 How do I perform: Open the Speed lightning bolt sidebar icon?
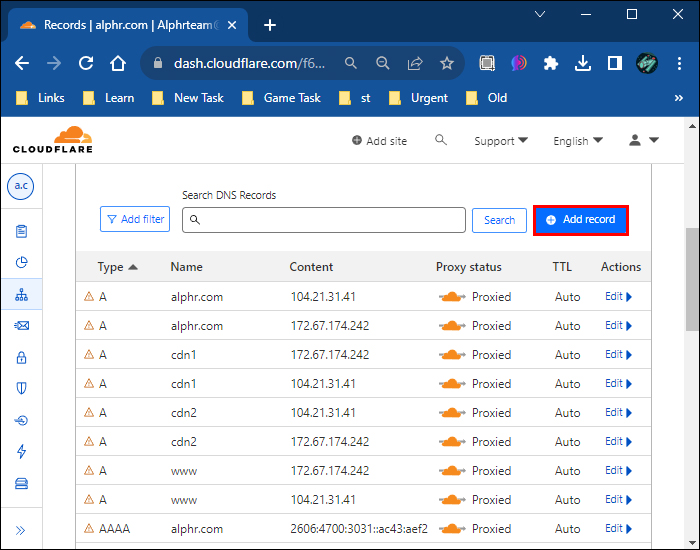tap(21, 451)
